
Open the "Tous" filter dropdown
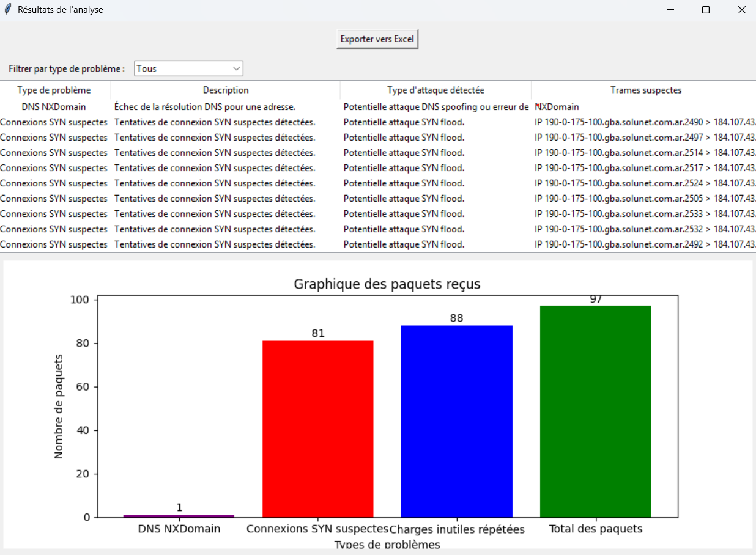[x=183, y=68]
